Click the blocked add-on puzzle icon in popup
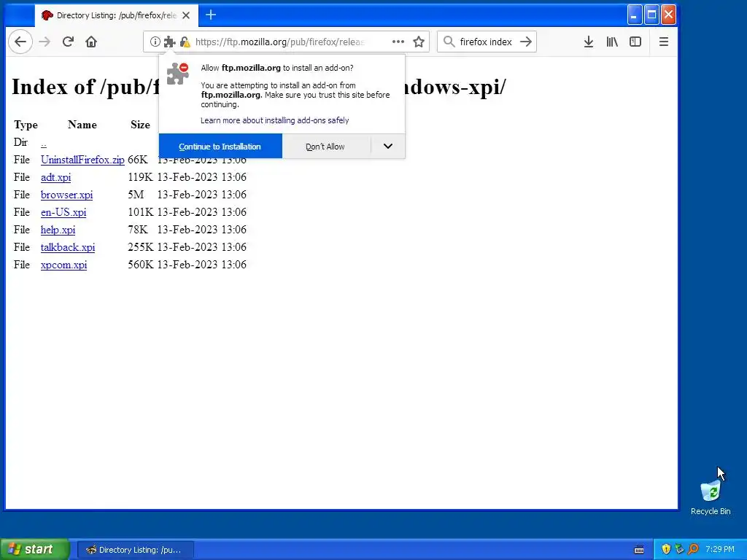This screenshot has width=747, height=560. (178, 74)
